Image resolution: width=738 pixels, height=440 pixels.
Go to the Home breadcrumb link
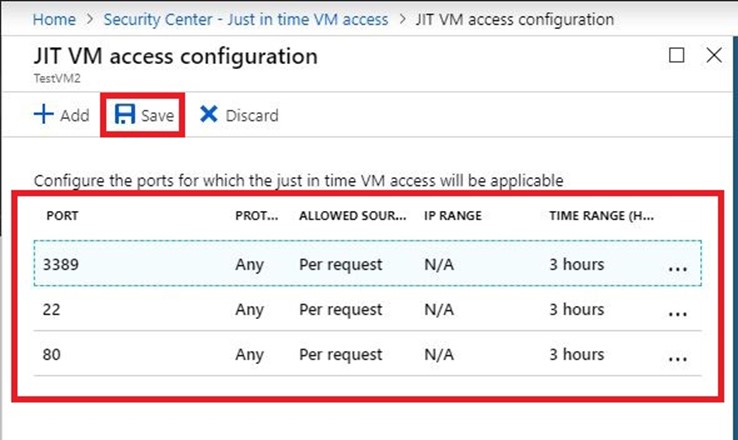[54, 19]
